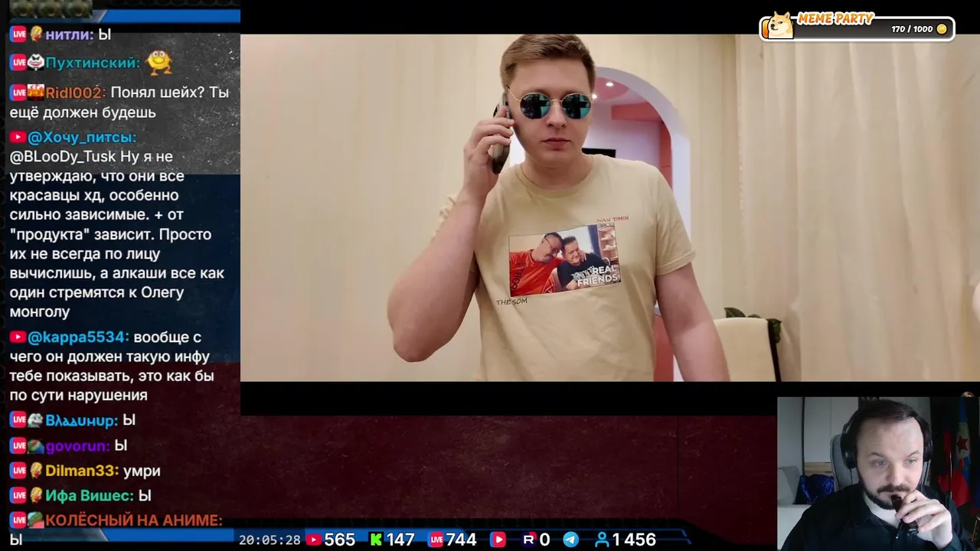Open chat username Пухтинский

point(93,64)
